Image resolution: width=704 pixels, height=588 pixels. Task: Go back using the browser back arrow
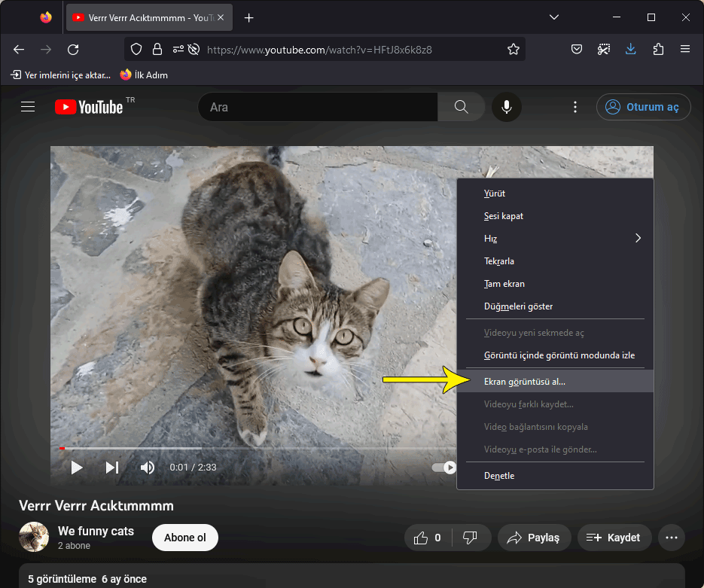tap(19, 50)
